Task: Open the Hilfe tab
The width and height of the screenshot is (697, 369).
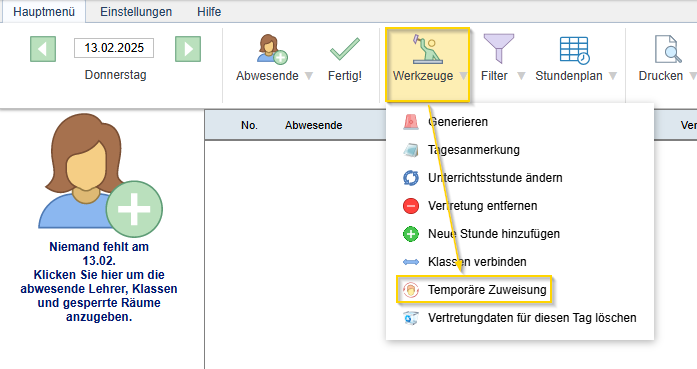Action: [209, 12]
